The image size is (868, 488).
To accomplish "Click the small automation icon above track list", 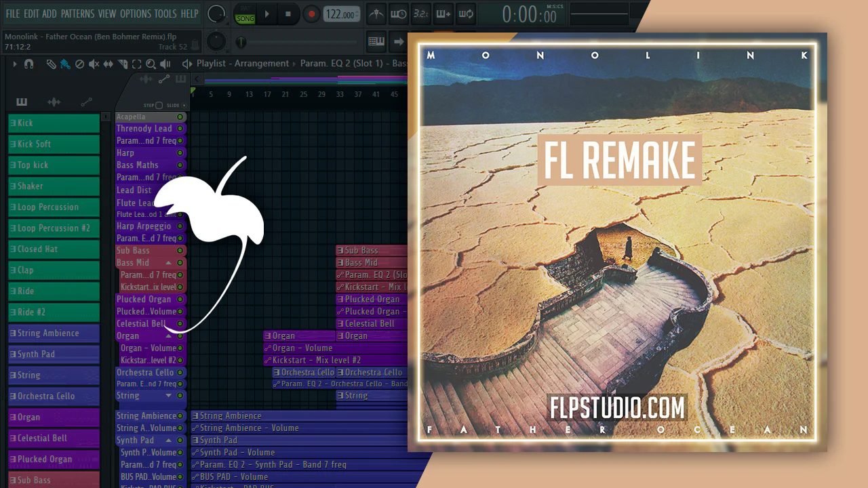I will click(163, 79).
